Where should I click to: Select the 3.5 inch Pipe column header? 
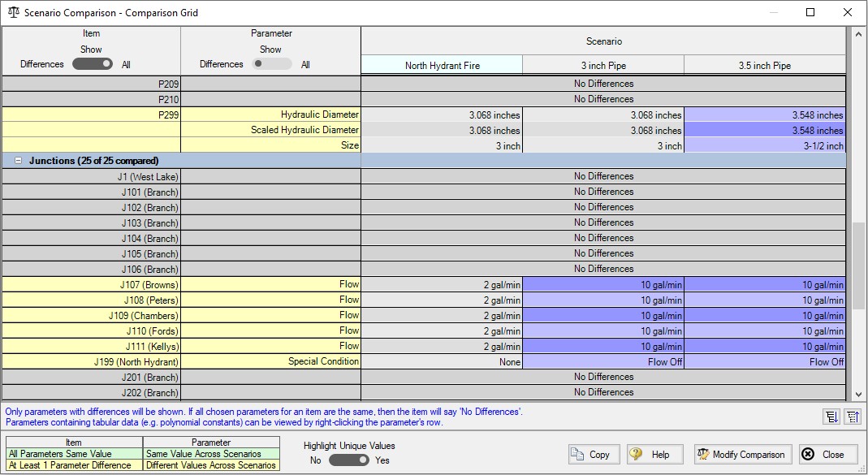pos(764,66)
